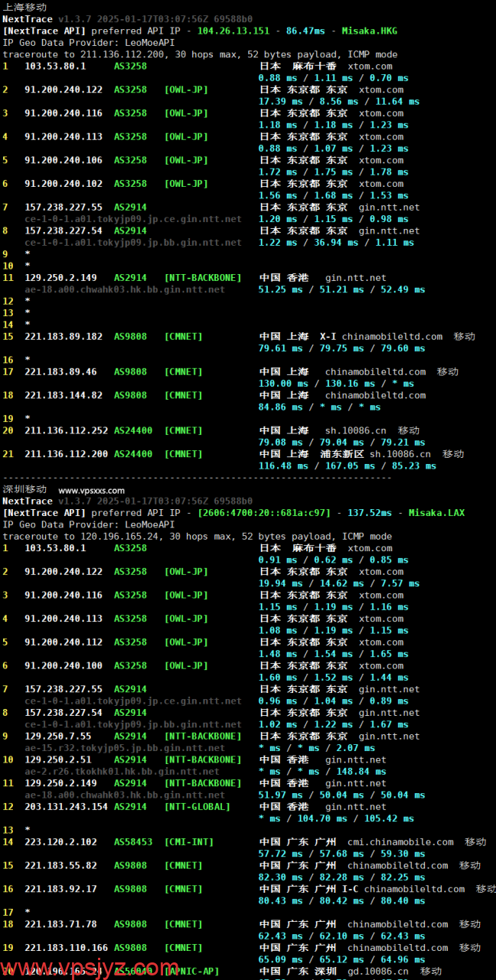496x980 pixels.
Task: Click the www.vpsxxs.com watermark link
Action: 91,491
